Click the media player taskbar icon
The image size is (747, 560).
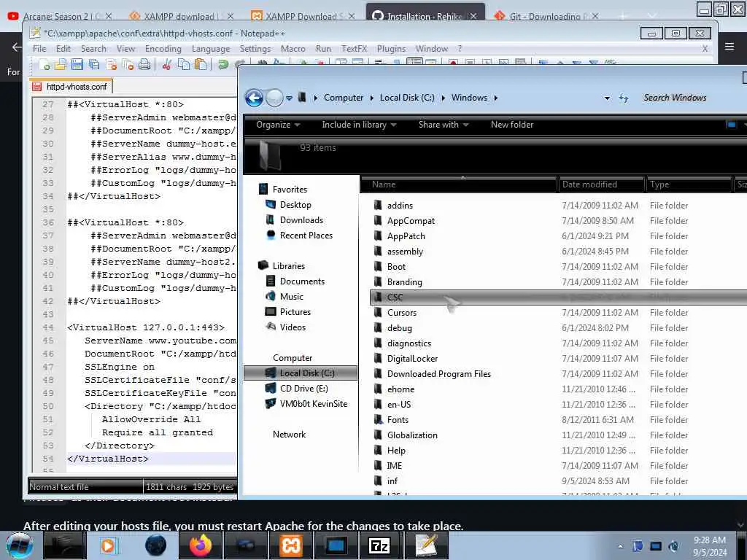point(109,545)
